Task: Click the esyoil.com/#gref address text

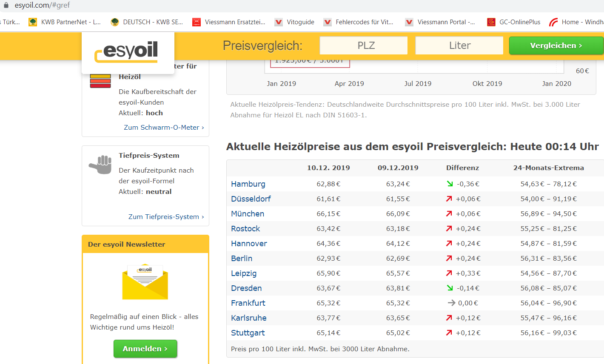Action: tap(42, 5)
